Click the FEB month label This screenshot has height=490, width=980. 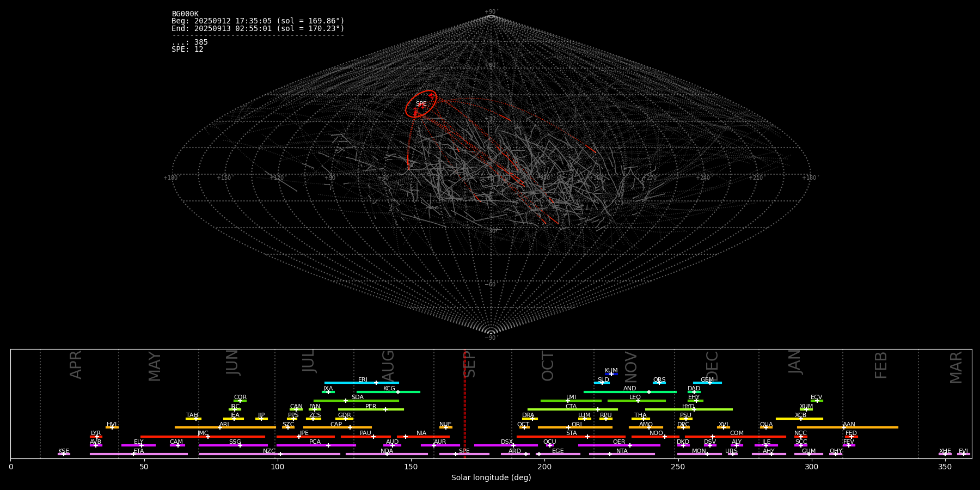tap(881, 365)
